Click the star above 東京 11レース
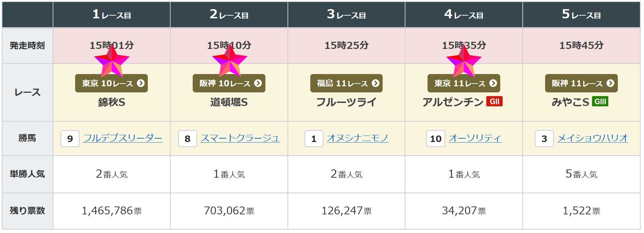 coord(464,61)
